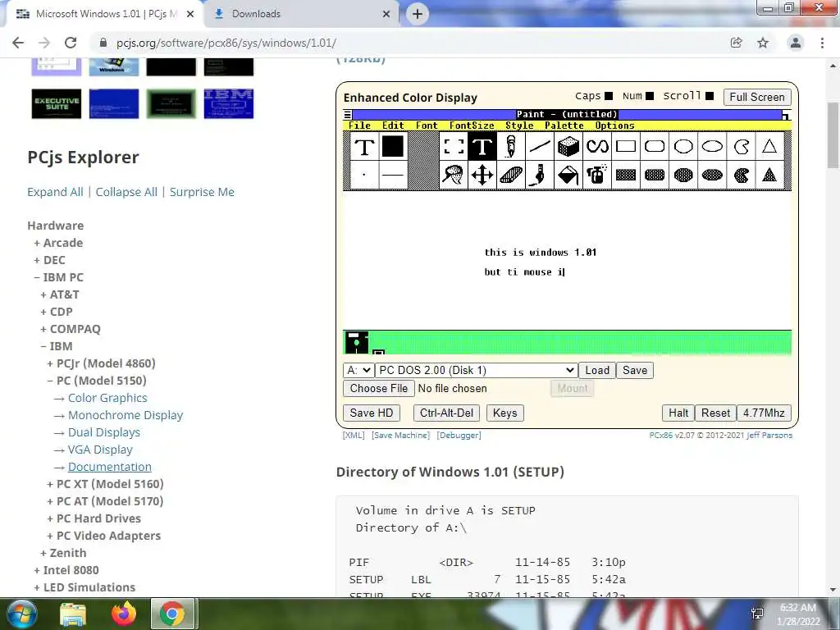Open the drive A: dropdown

click(358, 370)
